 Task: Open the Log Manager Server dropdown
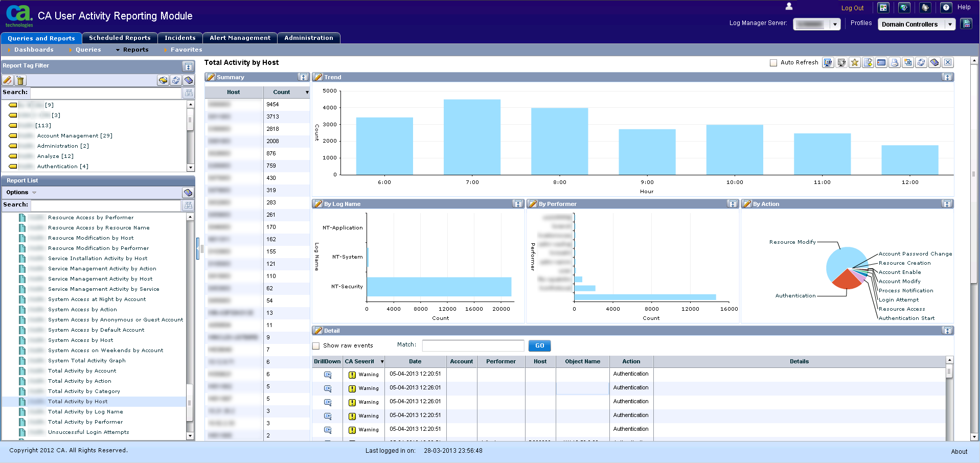click(835, 24)
